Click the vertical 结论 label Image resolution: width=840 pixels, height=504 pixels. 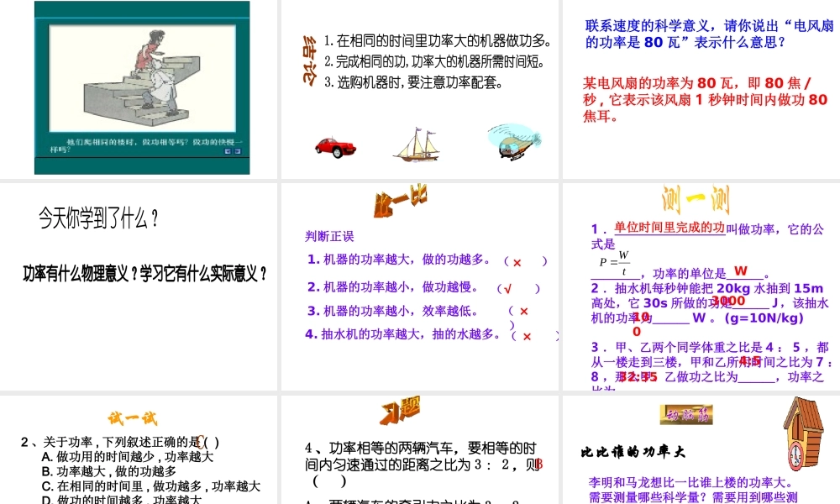(309, 60)
